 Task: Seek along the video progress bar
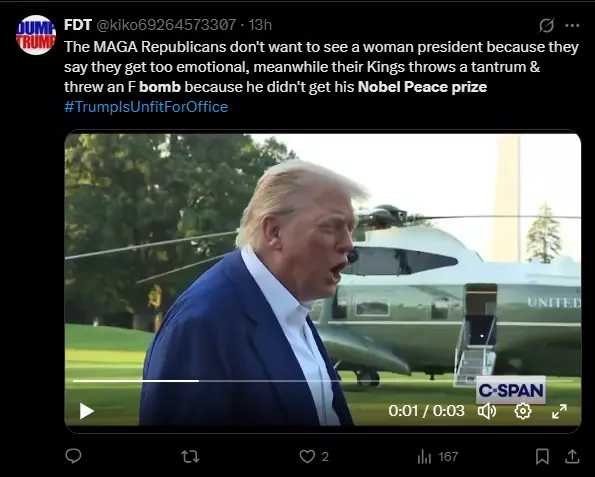click(323, 381)
